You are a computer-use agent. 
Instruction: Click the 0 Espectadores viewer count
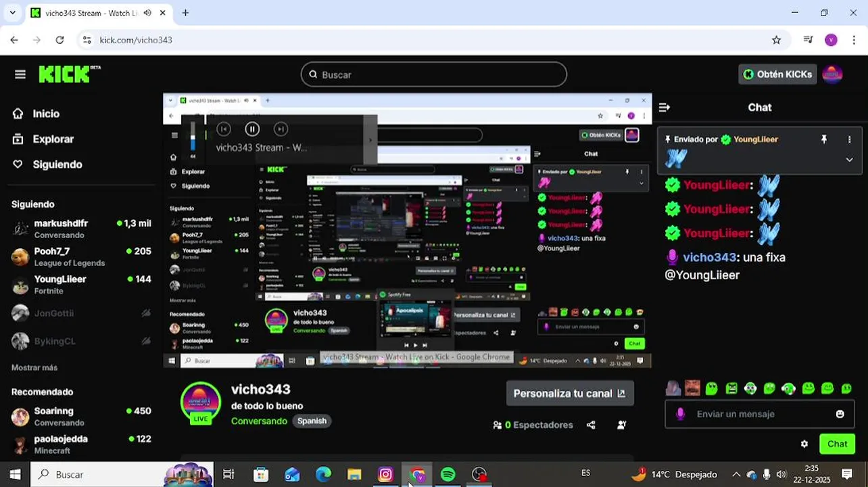pyautogui.click(x=533, y=425)
